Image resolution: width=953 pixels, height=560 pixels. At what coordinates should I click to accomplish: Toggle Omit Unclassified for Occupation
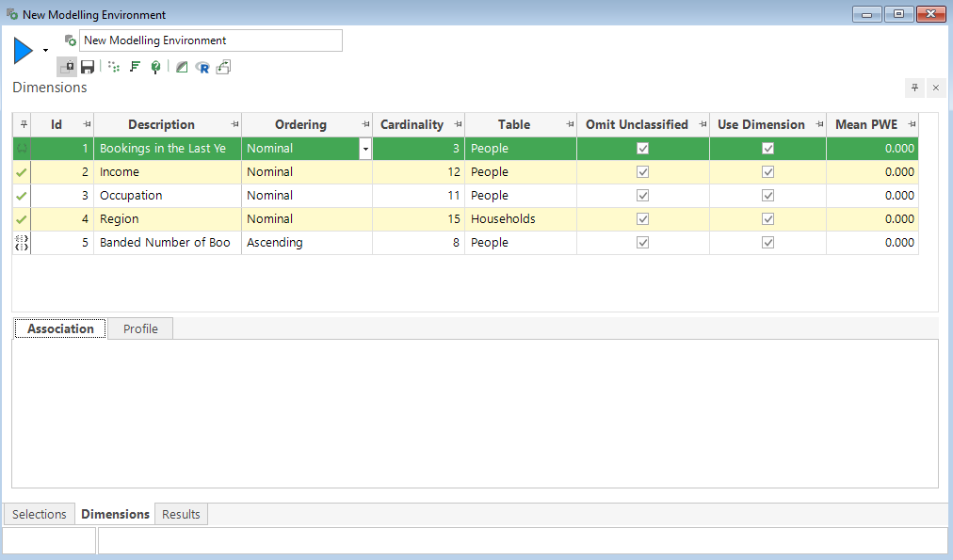(642, 196)
